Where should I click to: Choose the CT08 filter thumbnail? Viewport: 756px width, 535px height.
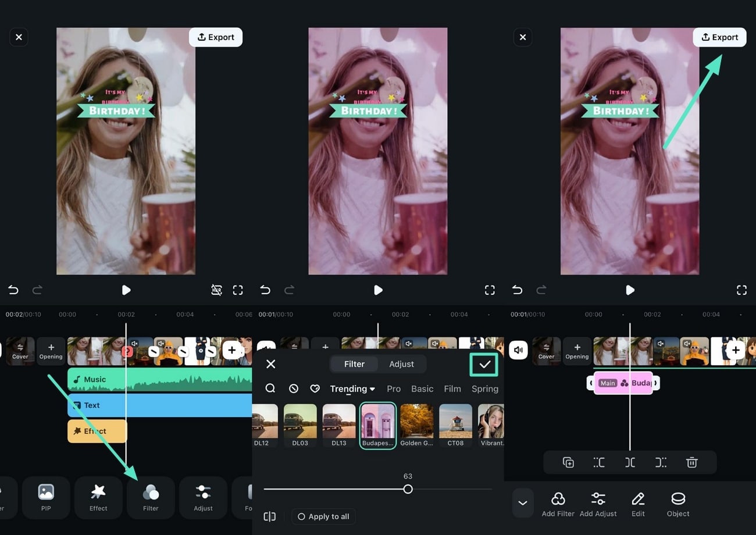click(x=455, y=425)
